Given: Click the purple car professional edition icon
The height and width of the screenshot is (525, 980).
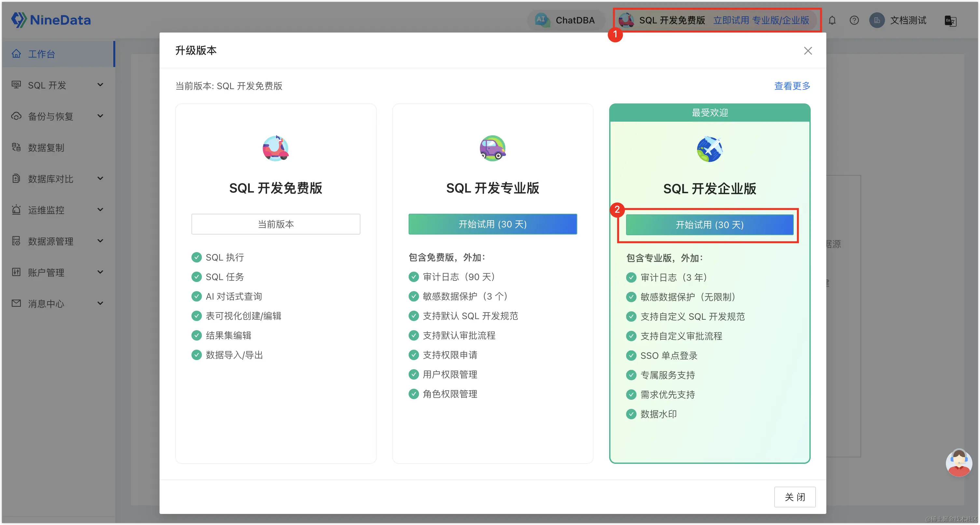Looking at the screenshot, I should click(492, 148).
